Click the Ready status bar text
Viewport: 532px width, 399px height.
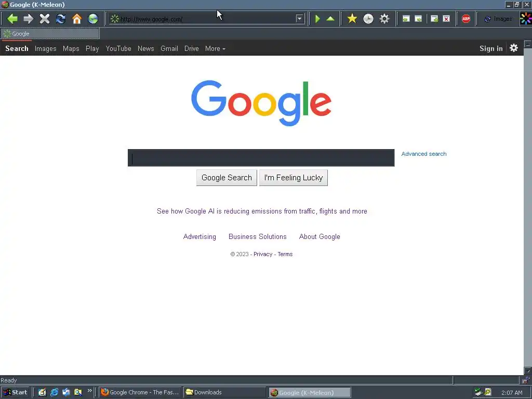[x=9, y=380]
